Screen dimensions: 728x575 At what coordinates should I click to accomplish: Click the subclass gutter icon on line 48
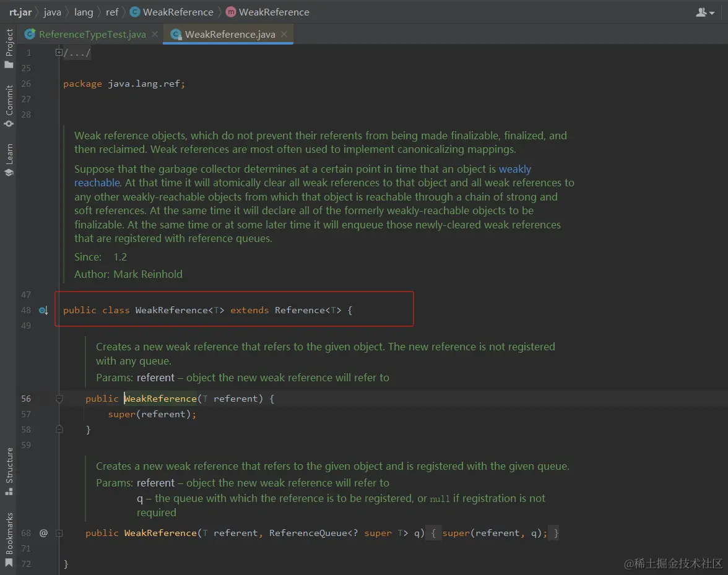pos(43,310)
